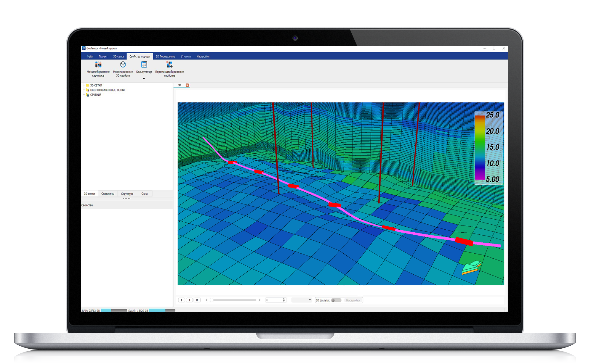Click the GeoTensor application icon

pyautogui.click(x=84, y=48)
